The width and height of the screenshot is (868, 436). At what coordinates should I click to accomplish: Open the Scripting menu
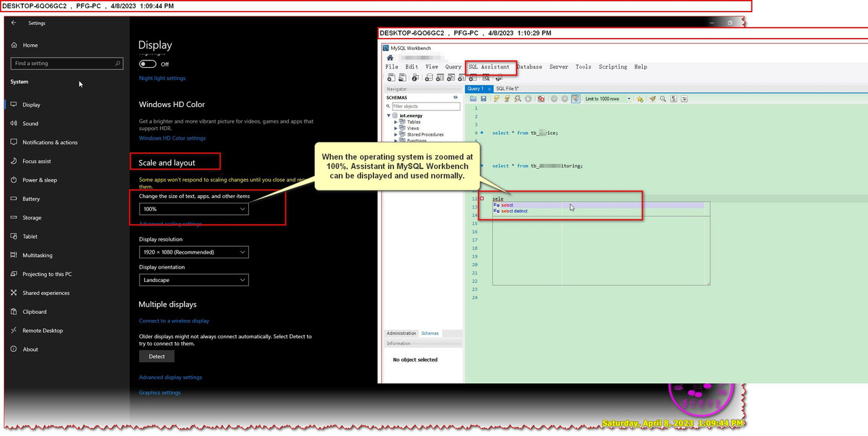pos(613,67)
